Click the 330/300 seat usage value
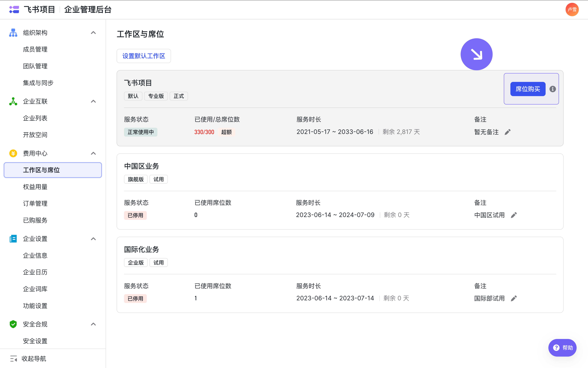 click(204, 132)
